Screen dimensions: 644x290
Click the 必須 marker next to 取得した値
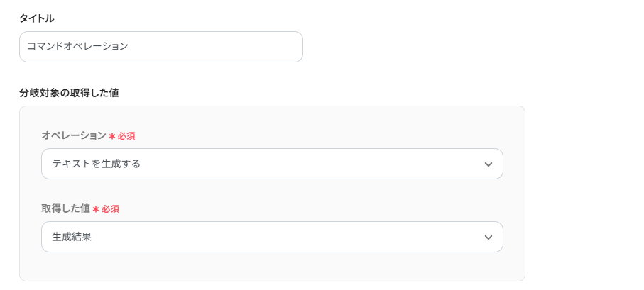coord(110,209)
